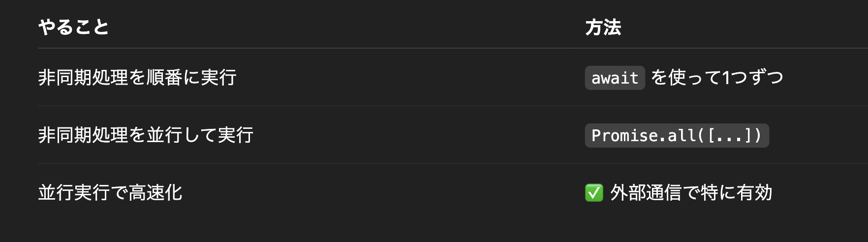
Task: Click the "並行実行で高速化" cell text
Action: 110,193
